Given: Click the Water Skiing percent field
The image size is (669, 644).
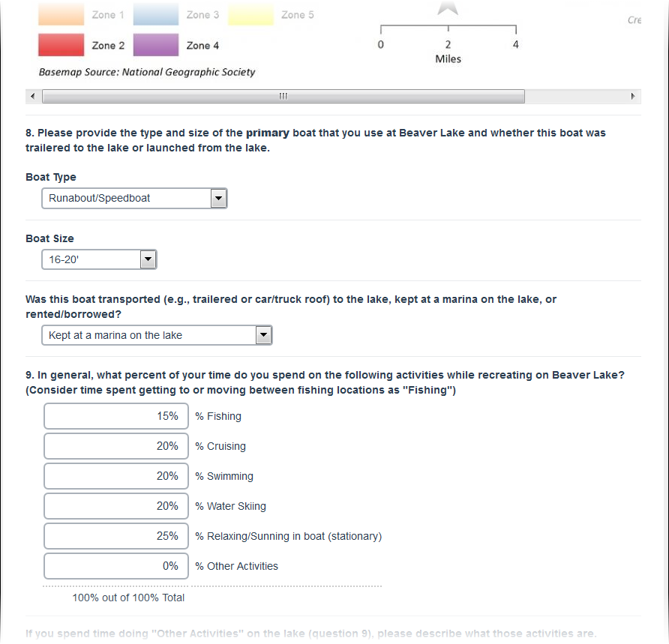Looking at the screenshot, I should (116, 506).
